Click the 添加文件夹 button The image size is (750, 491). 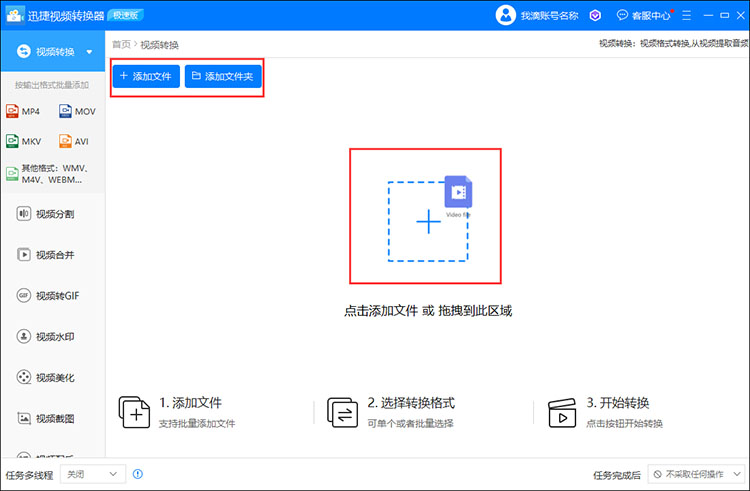(223, 76)
